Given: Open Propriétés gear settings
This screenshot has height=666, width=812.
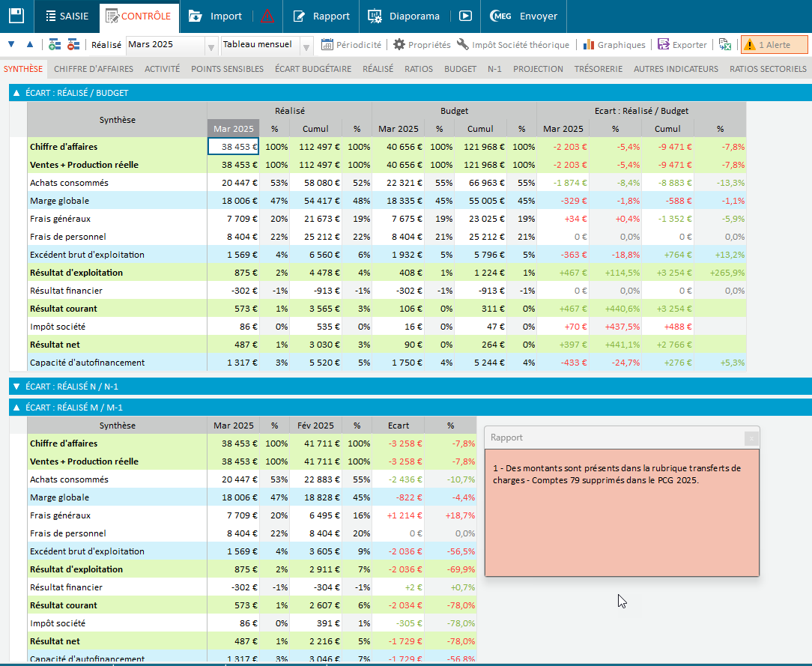Looking at the screenshot, I should coord(422,45).
